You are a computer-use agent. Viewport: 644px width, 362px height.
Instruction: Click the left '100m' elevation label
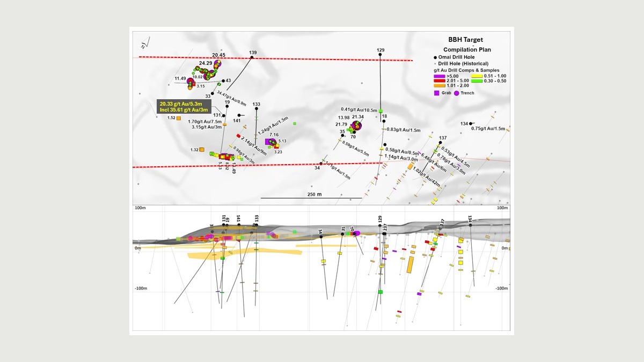click(141, 208)
